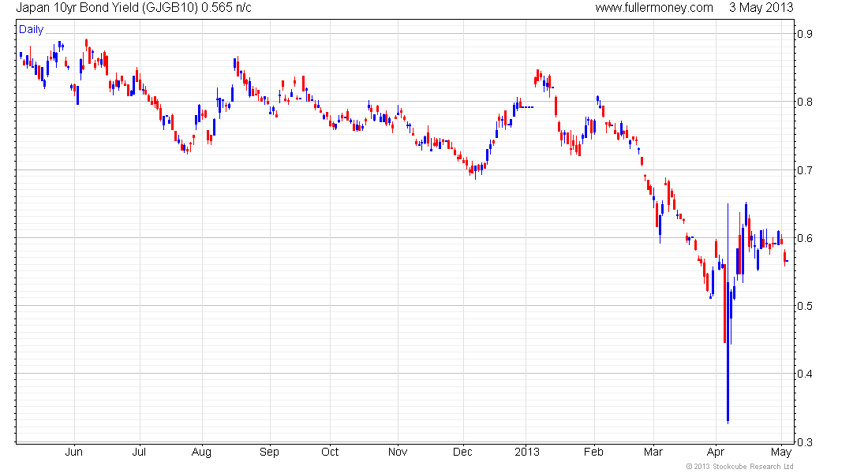Image resolution: width=868 pixels, height=473 pixels.
Task: Click the chart title 'Japan 10yr Bond Yield (GJGB10)'
Action: (x=107, y=8)
